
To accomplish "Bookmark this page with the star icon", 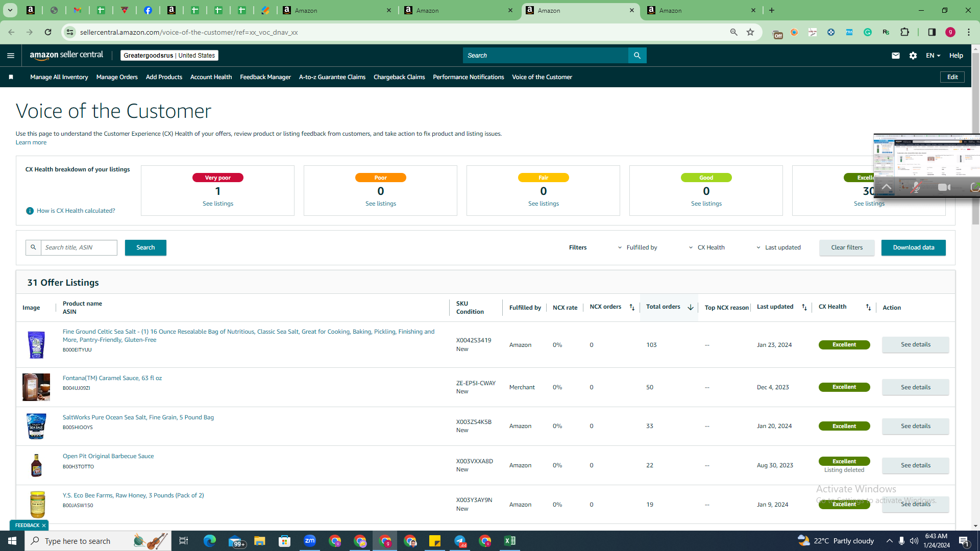I will pyautogui.click(x=750, y=32).
